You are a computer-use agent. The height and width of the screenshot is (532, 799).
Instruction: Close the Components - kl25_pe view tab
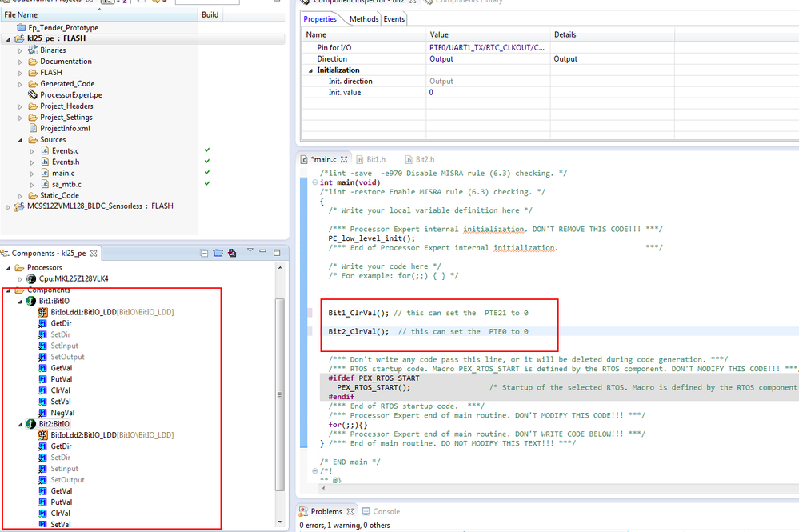click(94, 254)
